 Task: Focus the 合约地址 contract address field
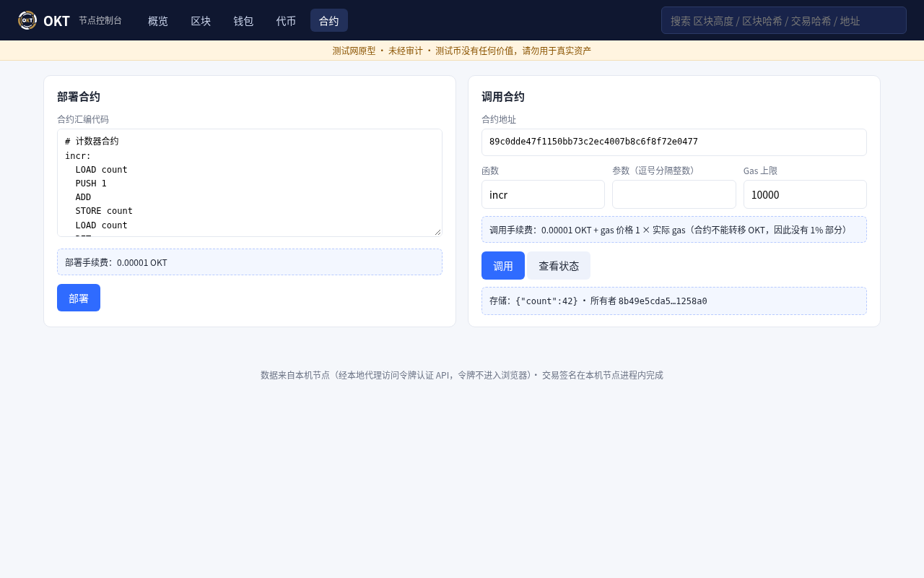(x=674, y=142)
